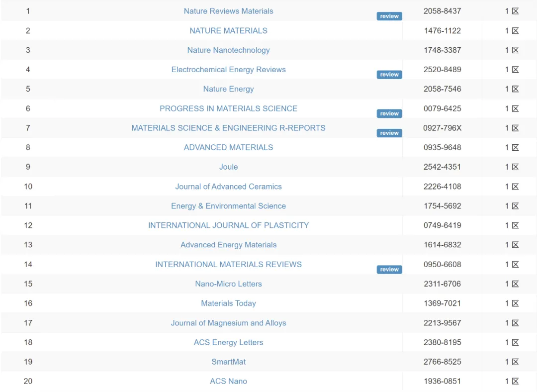Click the zone icon in Nature Reviews Materials row
This screenshot has width=537, height=392.
coord(516,11)
